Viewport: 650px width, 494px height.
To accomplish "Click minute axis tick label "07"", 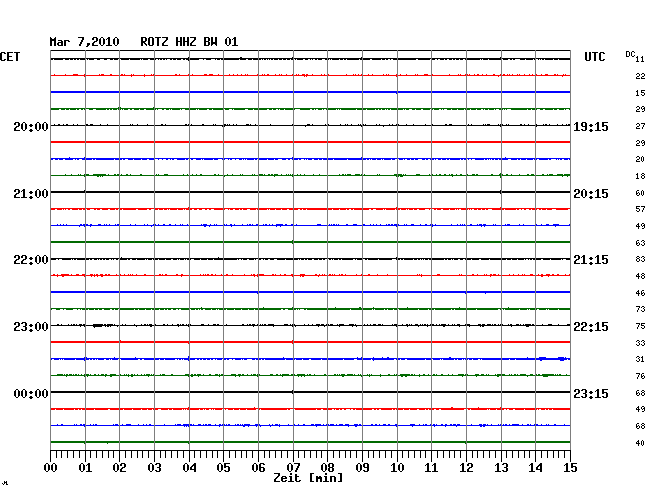I will 293,468.
